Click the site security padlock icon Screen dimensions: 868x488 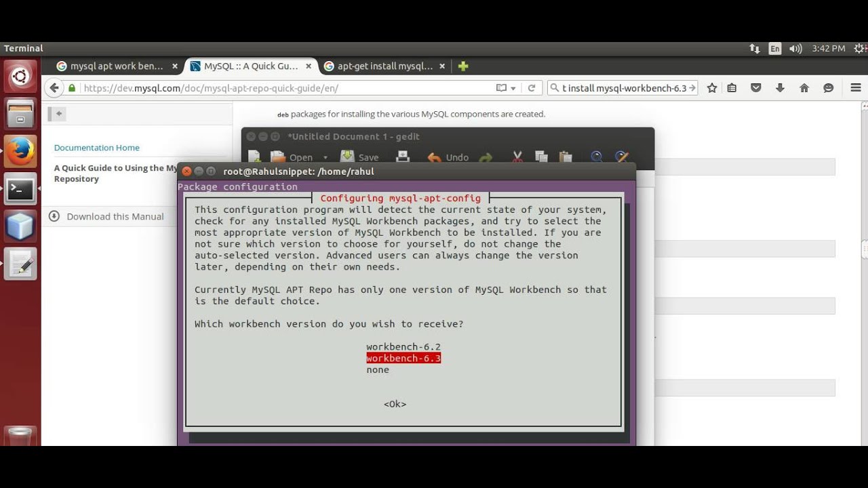click(72, 88)
